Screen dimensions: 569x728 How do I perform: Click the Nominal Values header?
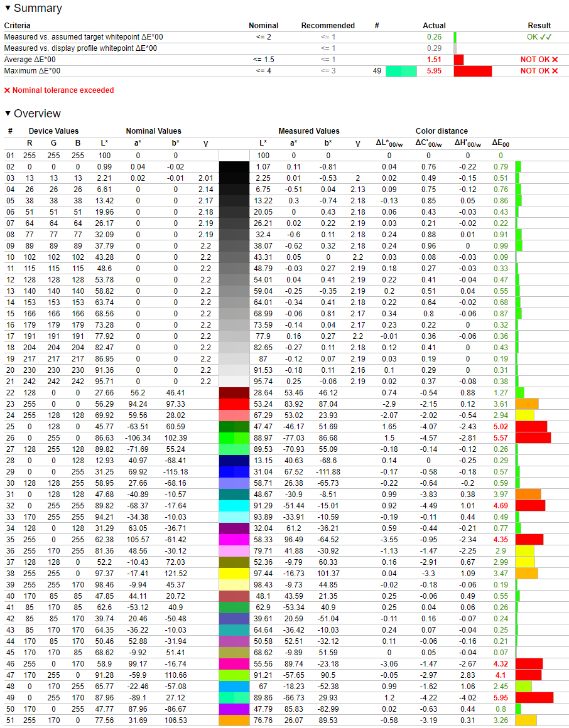153,131
